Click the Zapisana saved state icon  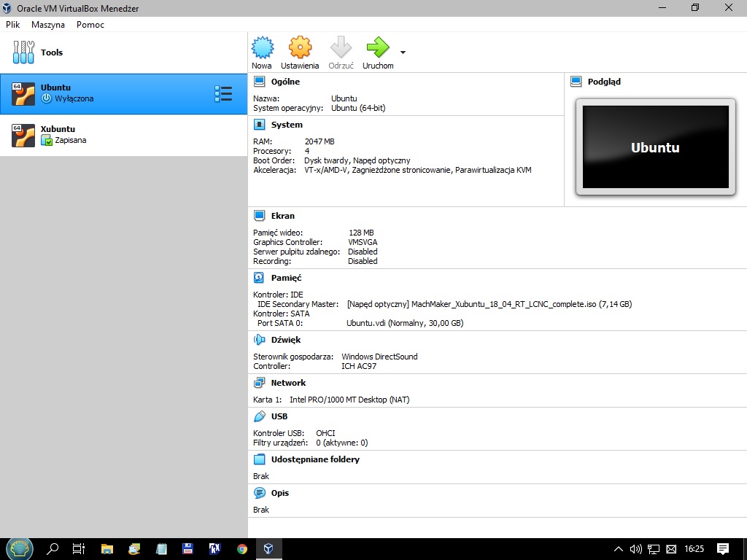pos(46,140)
